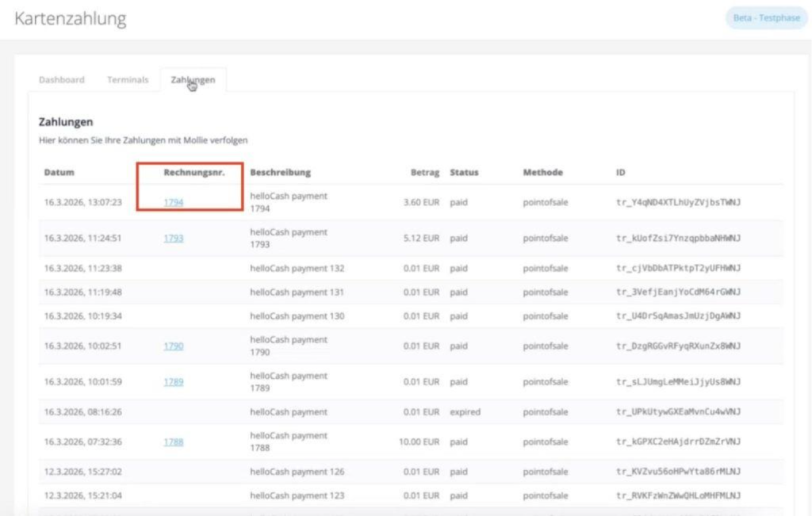Click ID tr_DzgRGGvRFyqRXunZx8WNJ
This screenshot has width=812, height=516.
pyautogui.click(x=679, y=346)
